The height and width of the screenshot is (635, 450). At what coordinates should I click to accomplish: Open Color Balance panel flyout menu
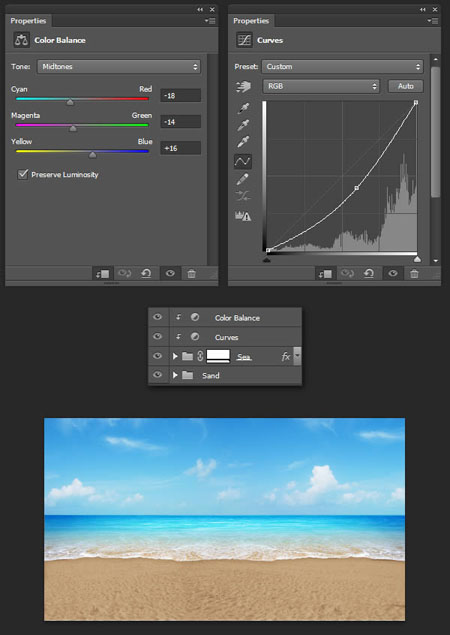click(x=210, y=21)
